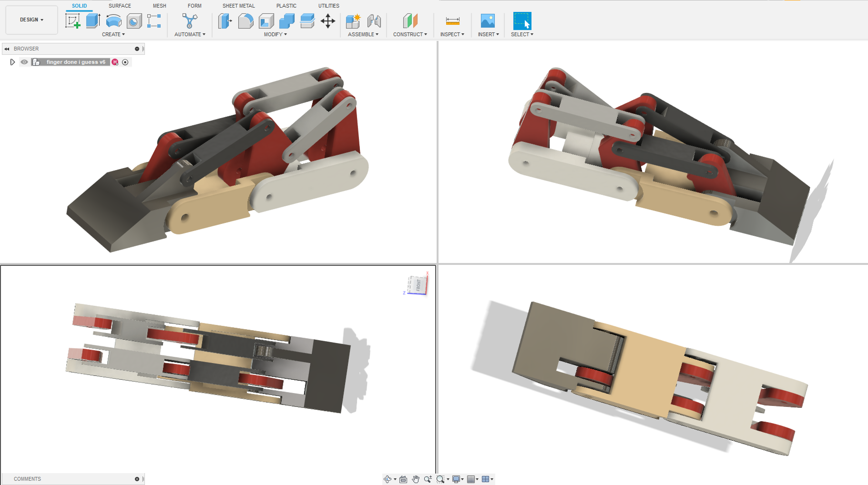
Task: Expand the finger done i guess v6 tree node
Action: [12, 62]
